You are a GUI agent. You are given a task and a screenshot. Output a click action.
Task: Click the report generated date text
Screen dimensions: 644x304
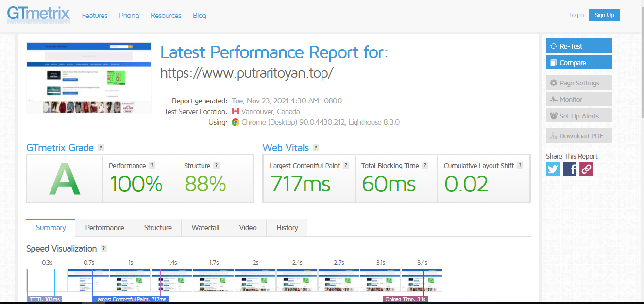(287, 101)
